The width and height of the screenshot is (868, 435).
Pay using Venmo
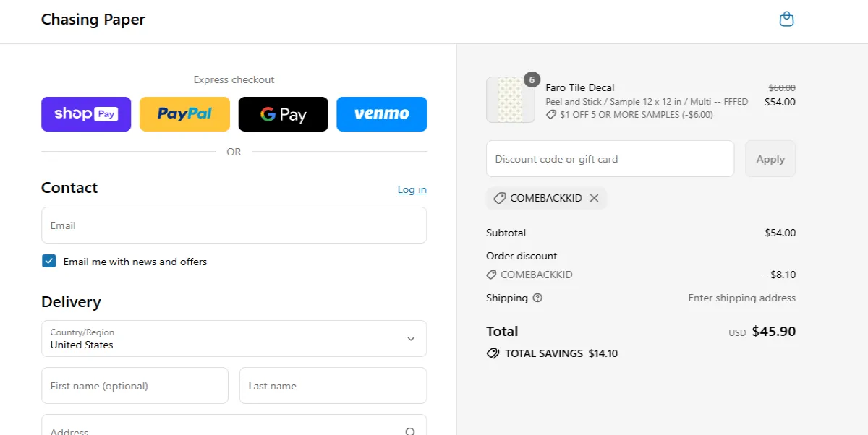tap(381, 113)
